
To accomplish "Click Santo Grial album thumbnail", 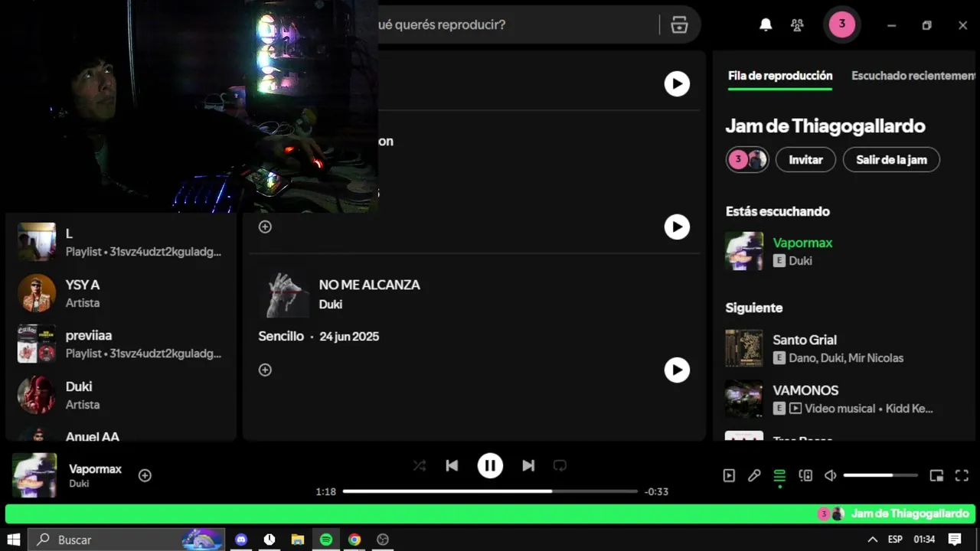I will point(744,348).
